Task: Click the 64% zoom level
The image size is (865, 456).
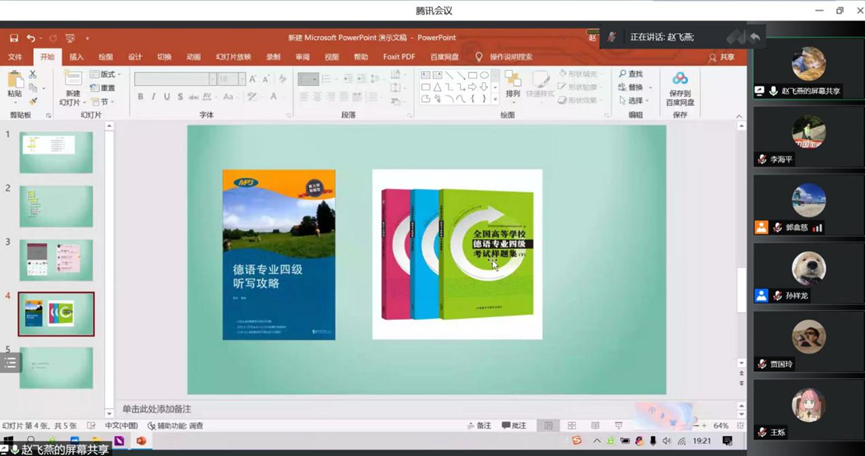Action: (721, 426)
